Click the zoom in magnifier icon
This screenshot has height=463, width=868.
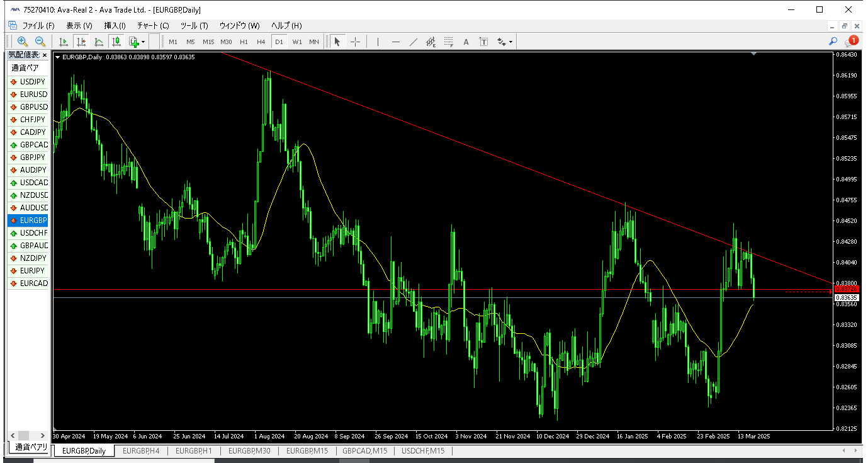coord(23,42)
